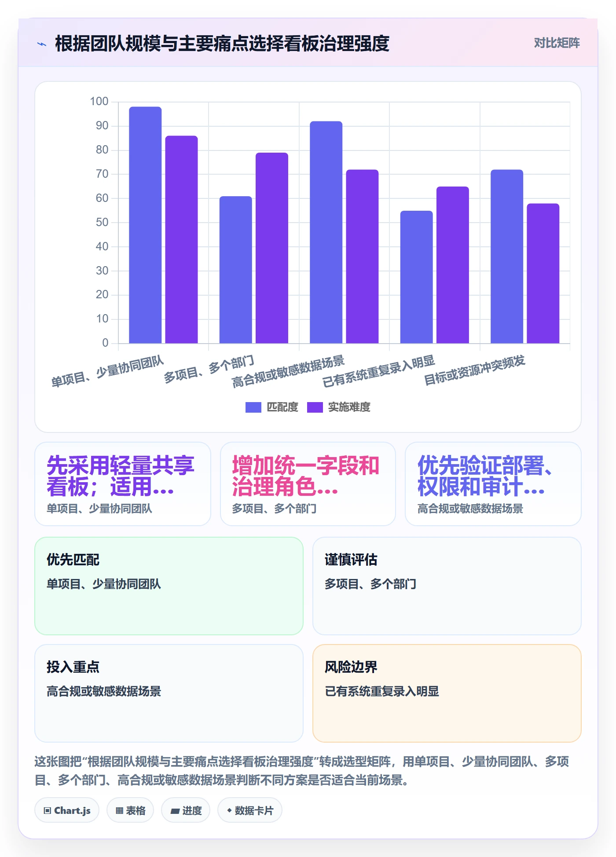Viewport: 616px width, 857px height.
Task: Select the 数据卡片 tag chip
Action: tap(250, 810)
